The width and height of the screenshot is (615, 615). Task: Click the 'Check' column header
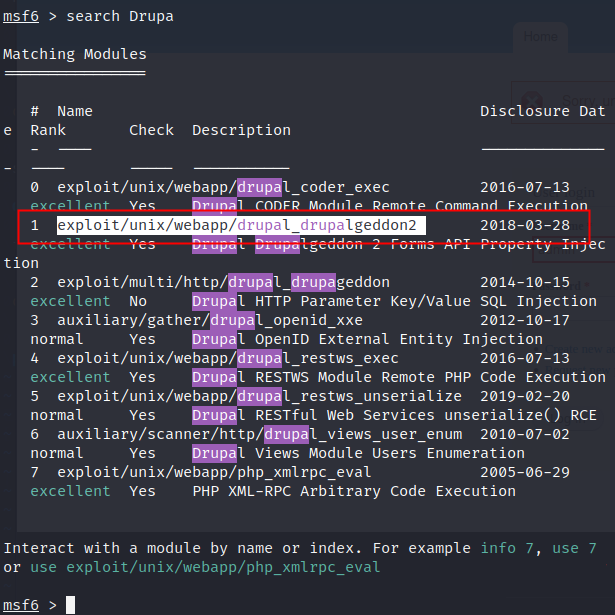pyautogui.click(x=151, y=130)
